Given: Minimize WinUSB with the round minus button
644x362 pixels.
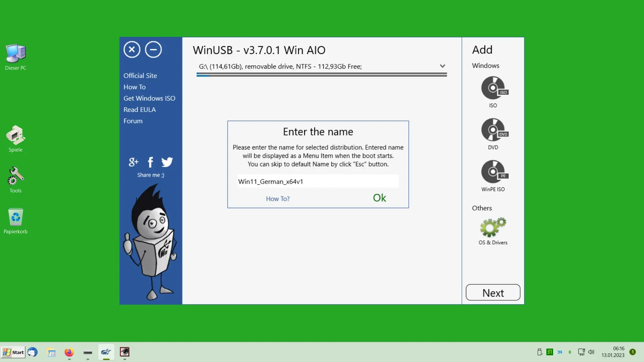Looking at the screenshot, I should 153,50.
